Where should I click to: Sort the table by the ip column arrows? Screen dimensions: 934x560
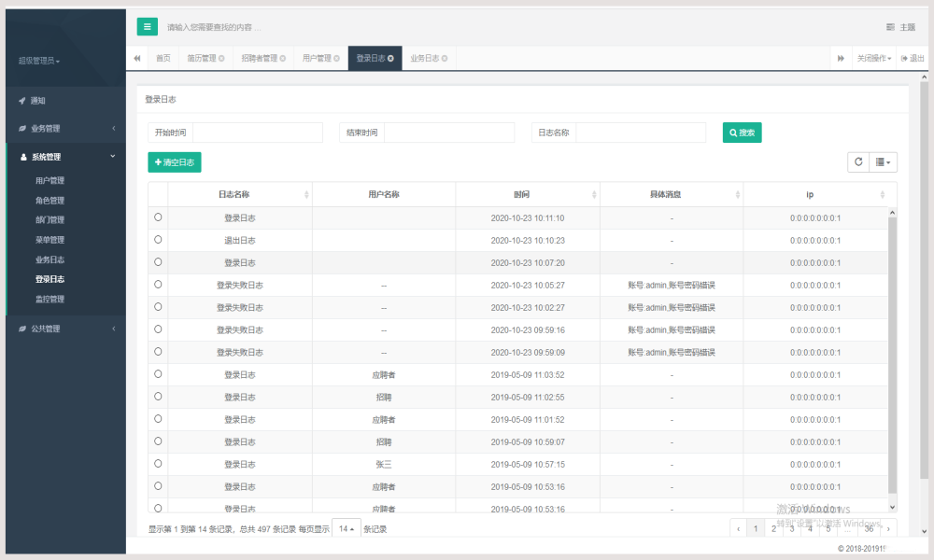883,195
